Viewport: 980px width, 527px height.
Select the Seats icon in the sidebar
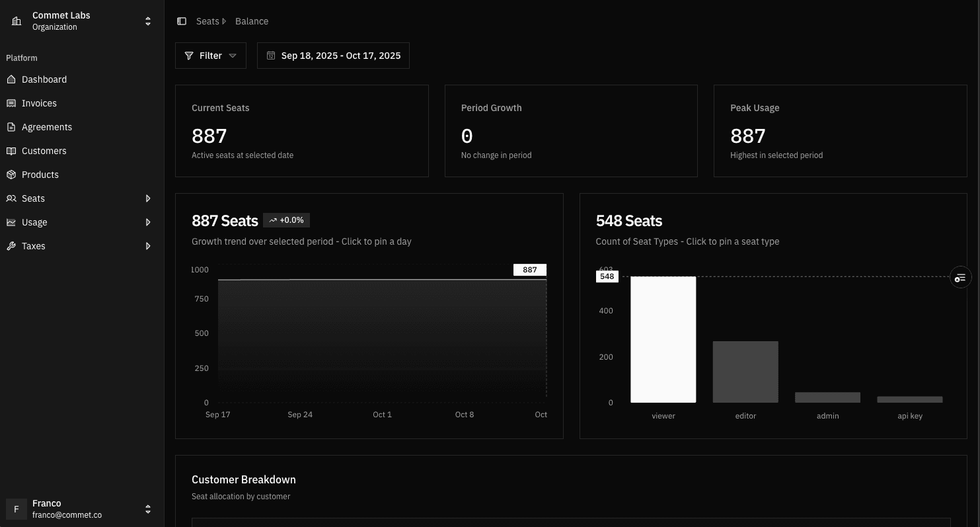(11, 198)
